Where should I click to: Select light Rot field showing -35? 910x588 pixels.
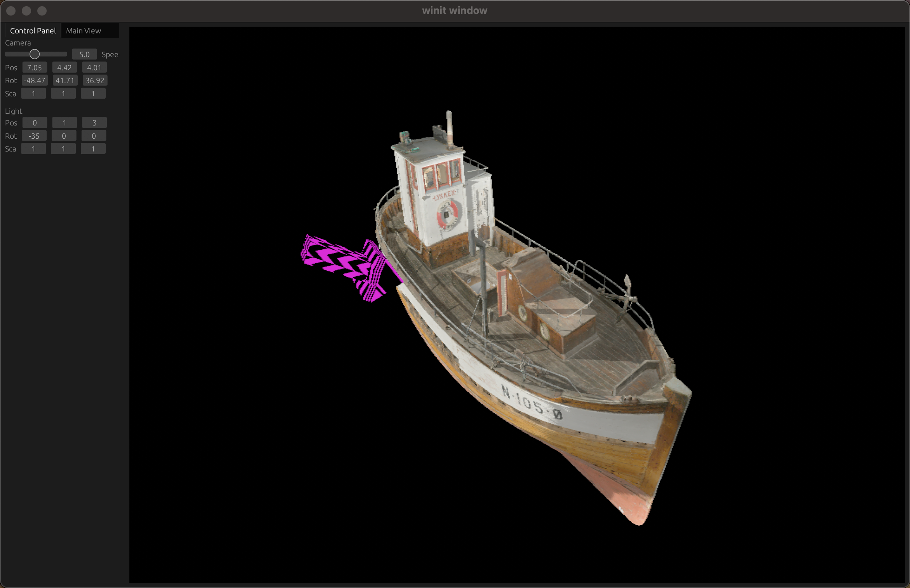[34, 136]
